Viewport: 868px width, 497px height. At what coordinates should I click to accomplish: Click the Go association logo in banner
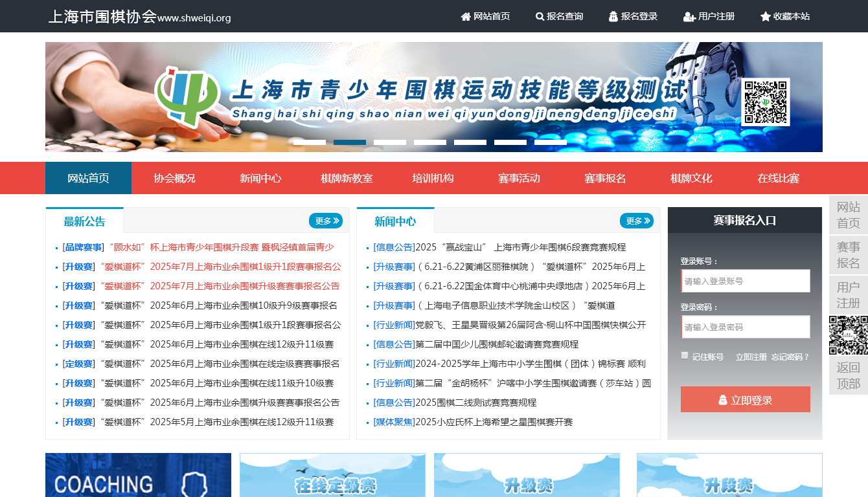tap(187, 96)
